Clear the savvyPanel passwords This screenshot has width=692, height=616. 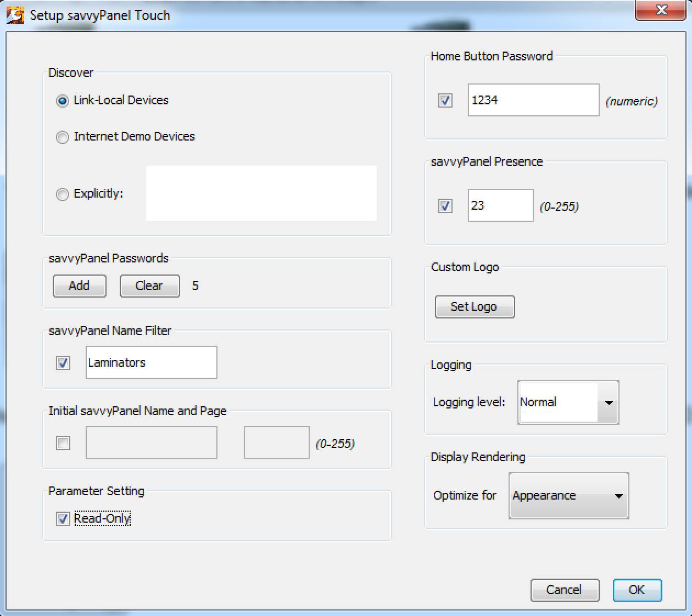[x=149, y=286]
